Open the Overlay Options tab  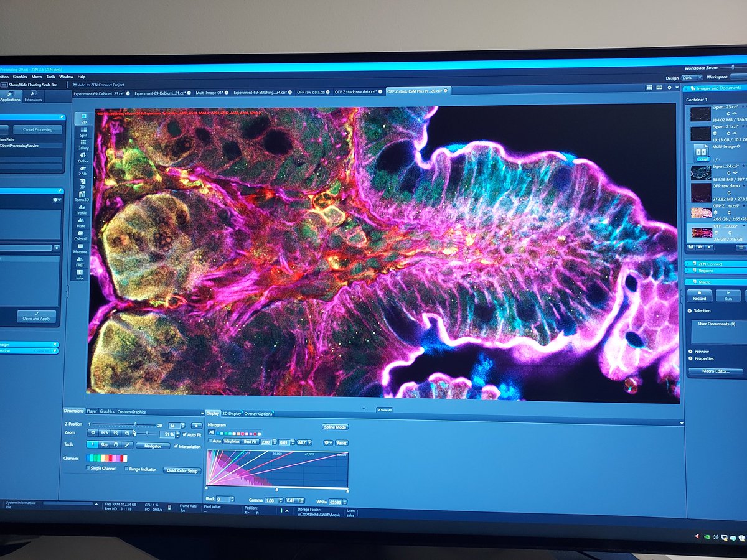(258, 414)
